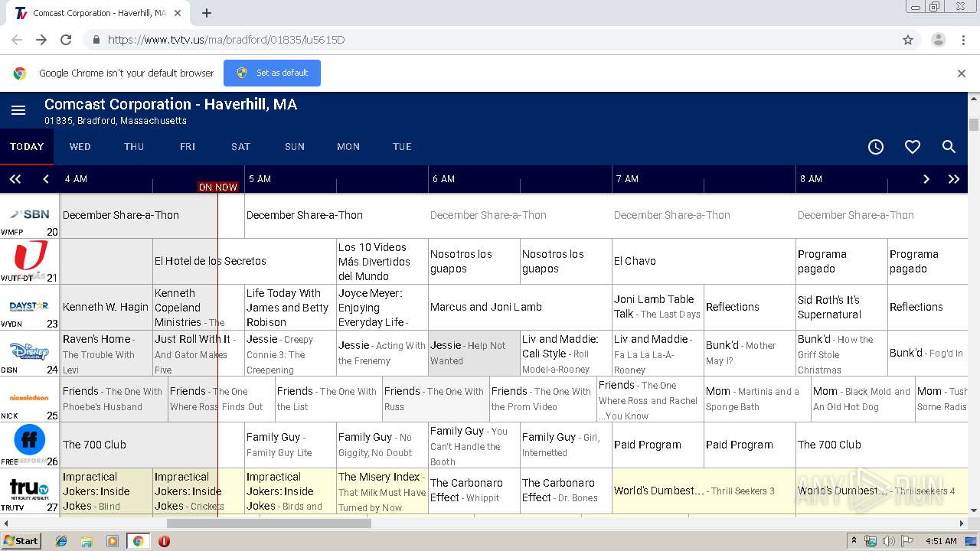Open Jessie - Help Not Wanted listing
This screenshot has height=551, width=980.
pos(474,353)
